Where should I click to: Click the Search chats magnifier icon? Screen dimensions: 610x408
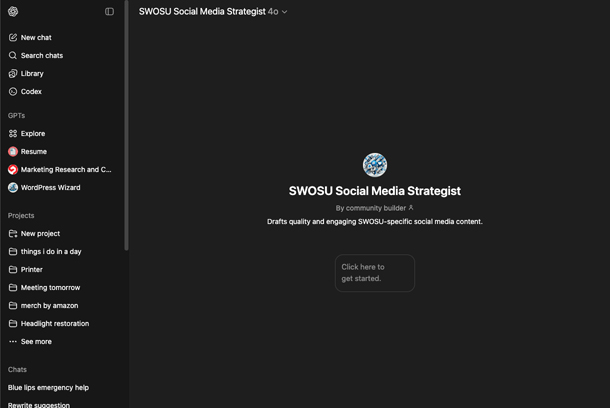click(13, 55)
